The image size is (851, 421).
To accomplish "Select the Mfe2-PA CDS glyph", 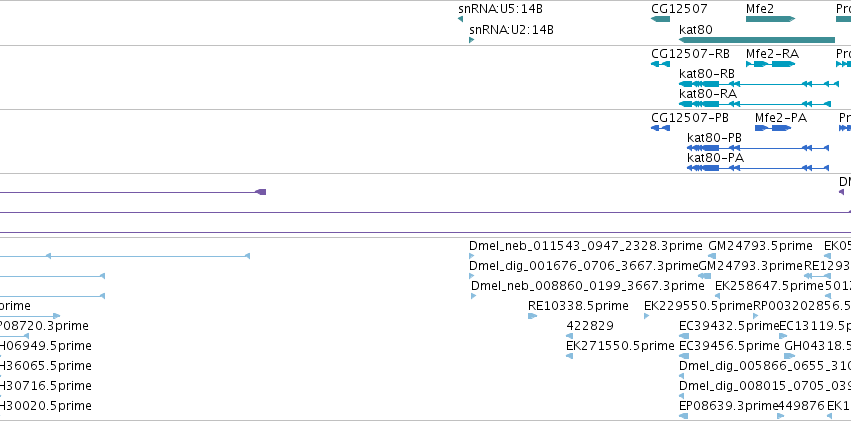I will [x=773, y=128].
